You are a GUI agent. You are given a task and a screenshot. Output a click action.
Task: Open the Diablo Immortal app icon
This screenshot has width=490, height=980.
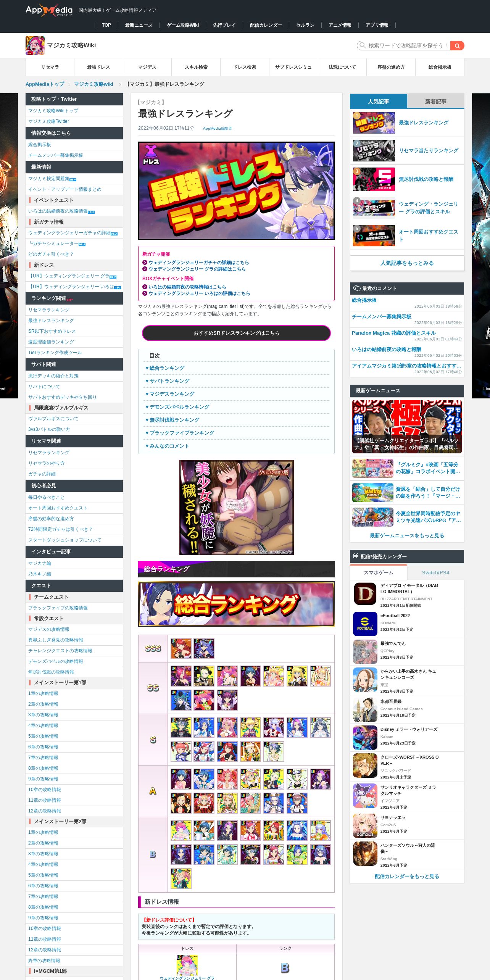pyautogui.click(x=365, y=594)
